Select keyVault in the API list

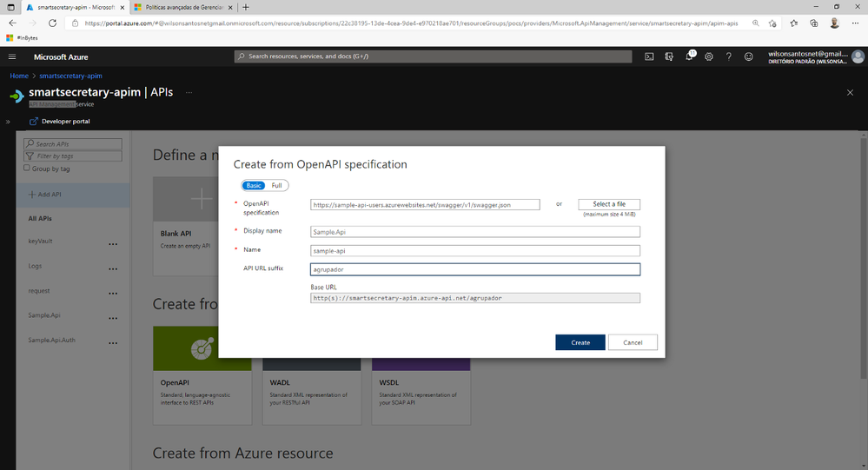pos(41,242)
